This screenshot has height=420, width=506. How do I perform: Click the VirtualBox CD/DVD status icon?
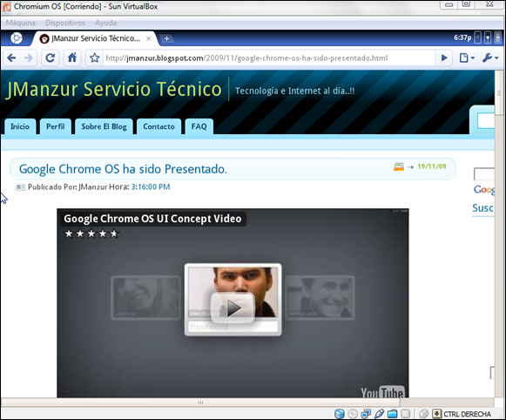tap(353, 414)
